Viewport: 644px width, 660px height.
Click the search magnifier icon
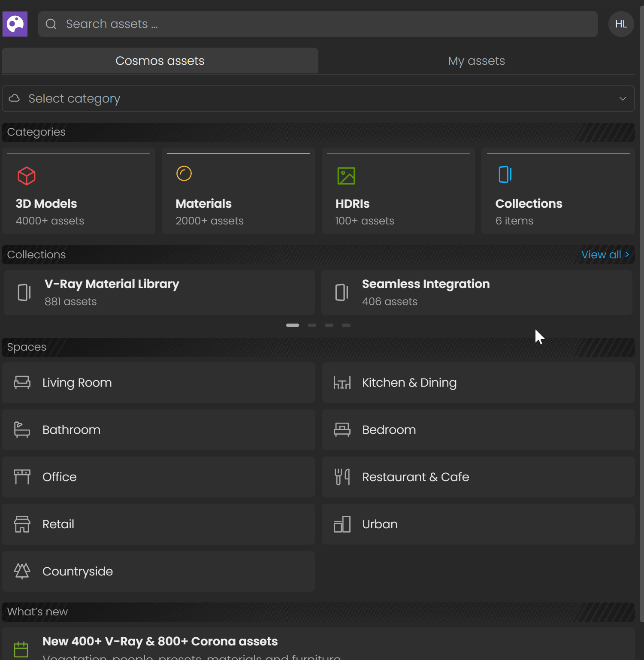(51, 24)
